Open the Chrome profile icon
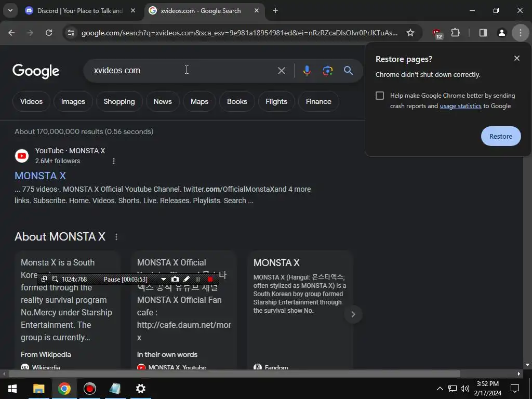 click(x=501, y=33)
